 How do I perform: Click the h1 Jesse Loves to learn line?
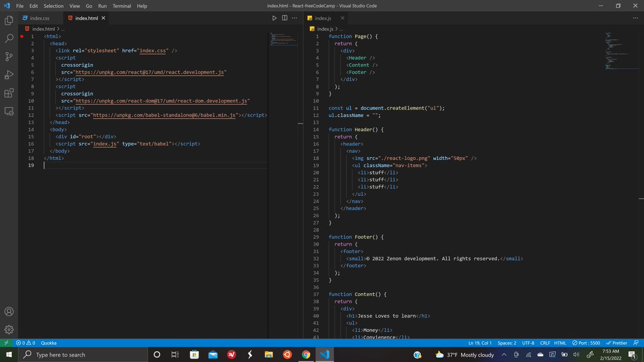pos(388,316)
